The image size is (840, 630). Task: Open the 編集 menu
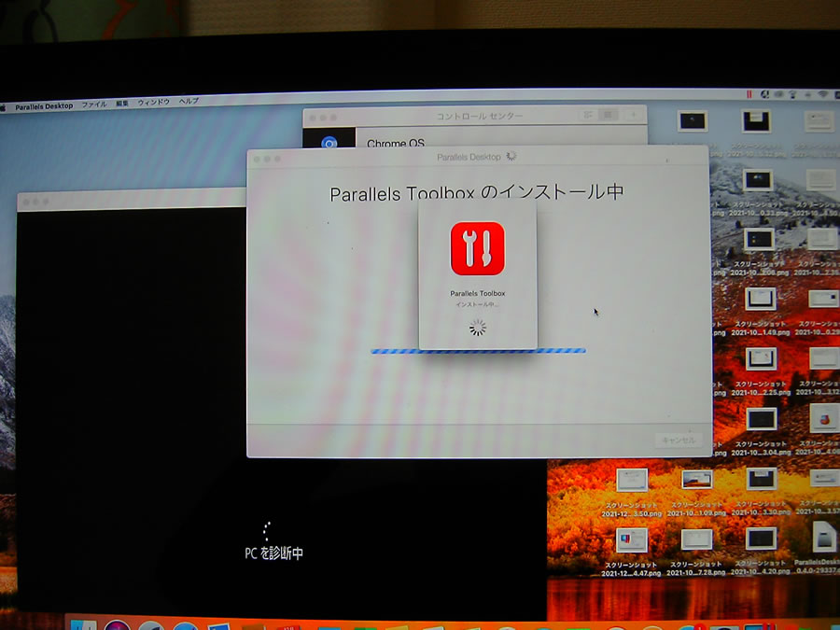point(122,104)
